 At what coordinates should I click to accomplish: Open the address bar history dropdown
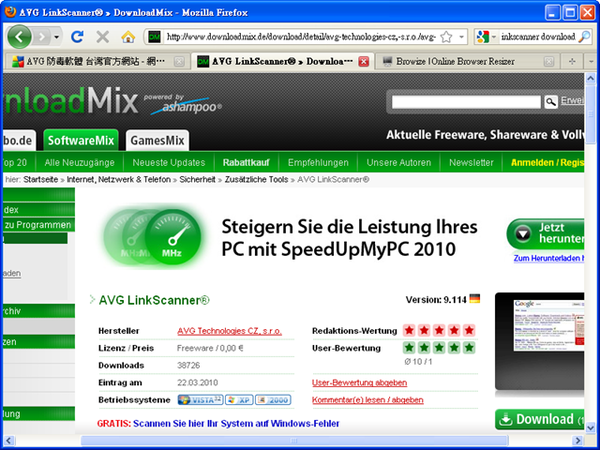click(x=461, y=37)
